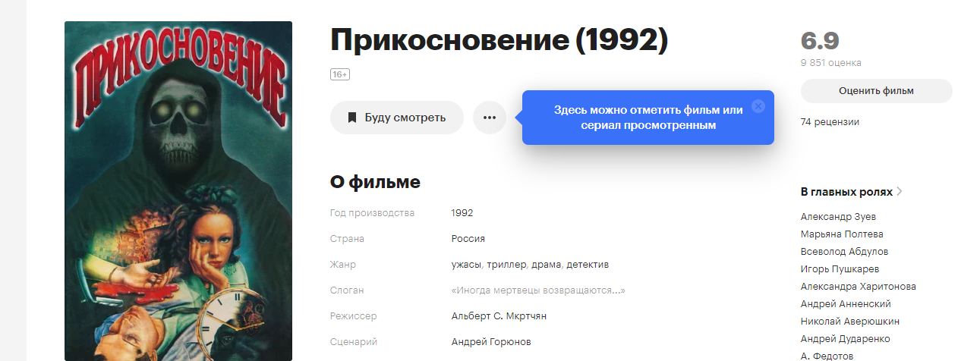The width and height of the screenshot is (980, 361).
Task: Click the 6.9 film rating score
Action: click(820, 41)
